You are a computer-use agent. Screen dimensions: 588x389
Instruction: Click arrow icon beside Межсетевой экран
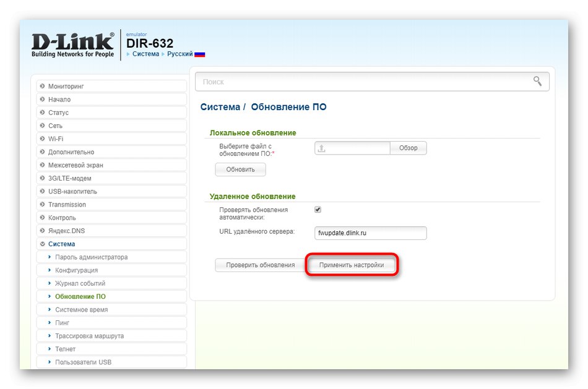pyautogui.click(x=42, y=165)
